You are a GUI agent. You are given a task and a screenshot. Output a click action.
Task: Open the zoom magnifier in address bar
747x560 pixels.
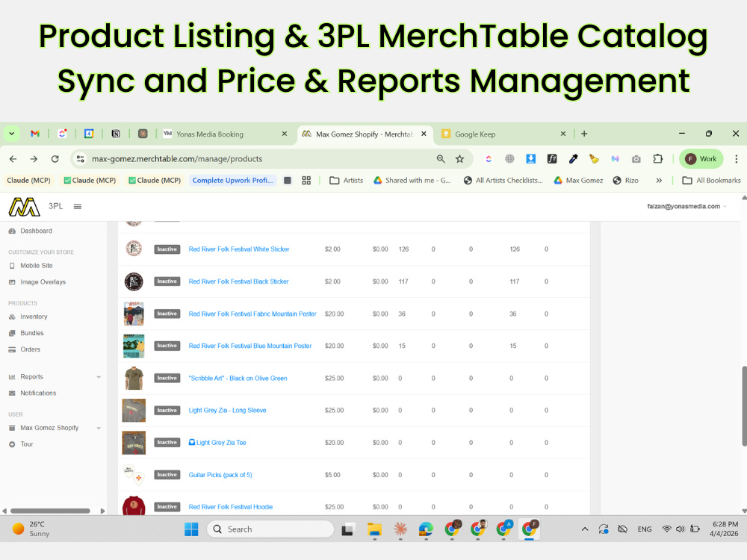[x=441, y=159]
